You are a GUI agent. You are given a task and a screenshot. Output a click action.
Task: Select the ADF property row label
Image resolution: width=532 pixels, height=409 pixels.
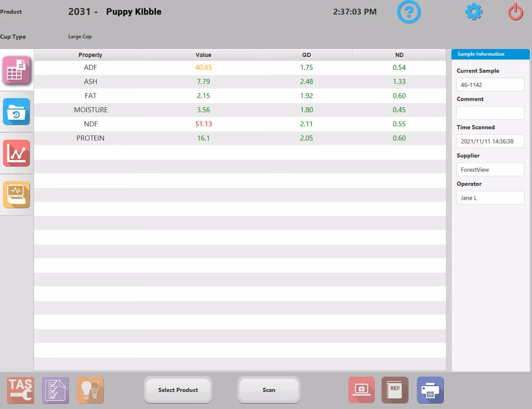(x=90, y=67)
